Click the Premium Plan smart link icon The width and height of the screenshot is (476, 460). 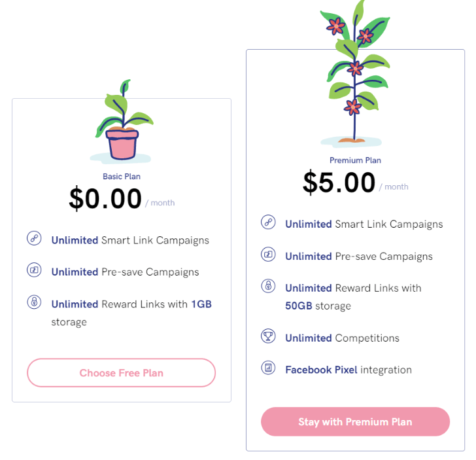268,222
